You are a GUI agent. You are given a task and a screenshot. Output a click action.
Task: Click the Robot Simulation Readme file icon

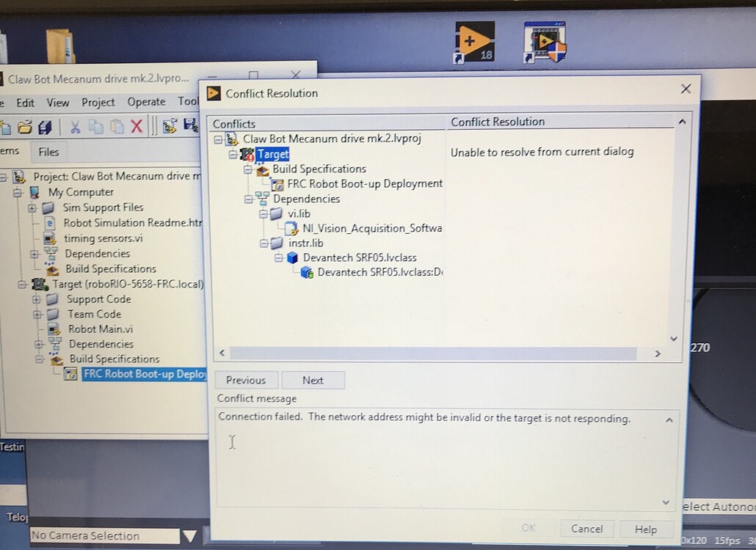[50, 223]
